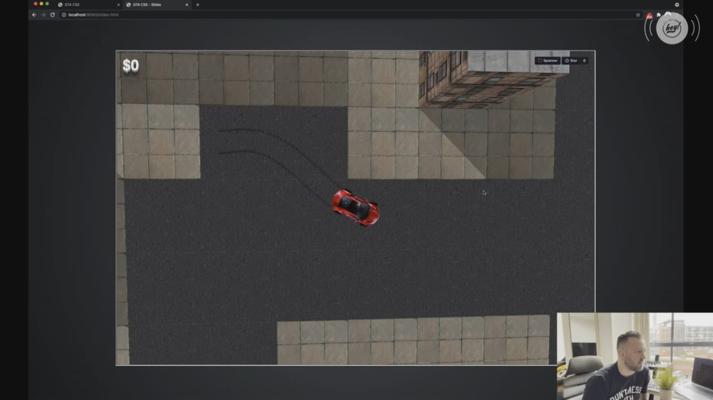Focus the localhost address bar
The width and height of the screenshot is (713, 400).
(x=300, y=15)
